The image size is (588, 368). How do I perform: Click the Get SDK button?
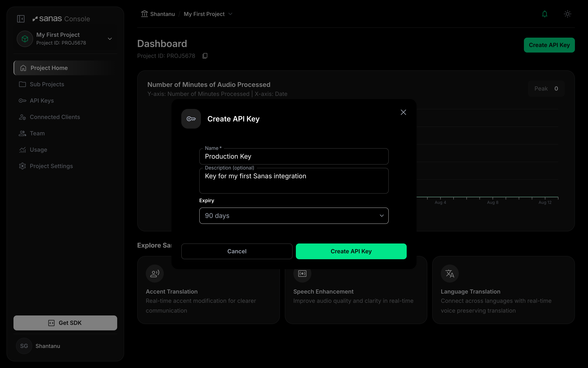click(x=65, y=323)
